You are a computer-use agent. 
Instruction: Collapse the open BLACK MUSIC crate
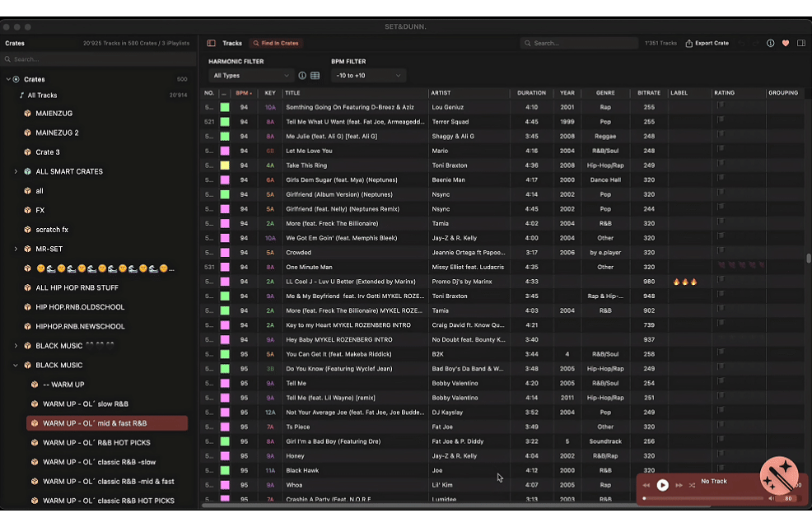click(16, 365)
